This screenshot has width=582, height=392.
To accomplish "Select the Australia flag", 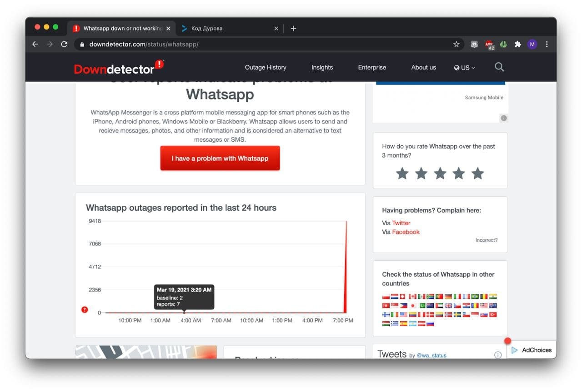I will pos(493,305).
